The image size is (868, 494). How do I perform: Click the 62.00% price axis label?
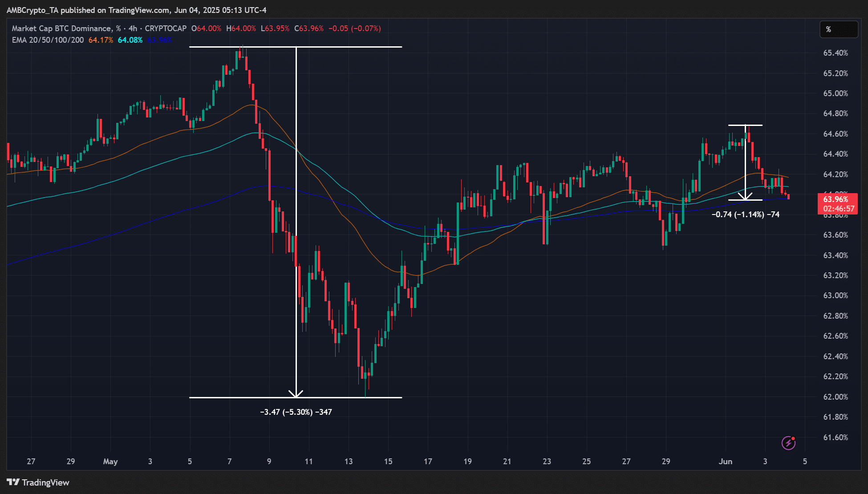835,397
